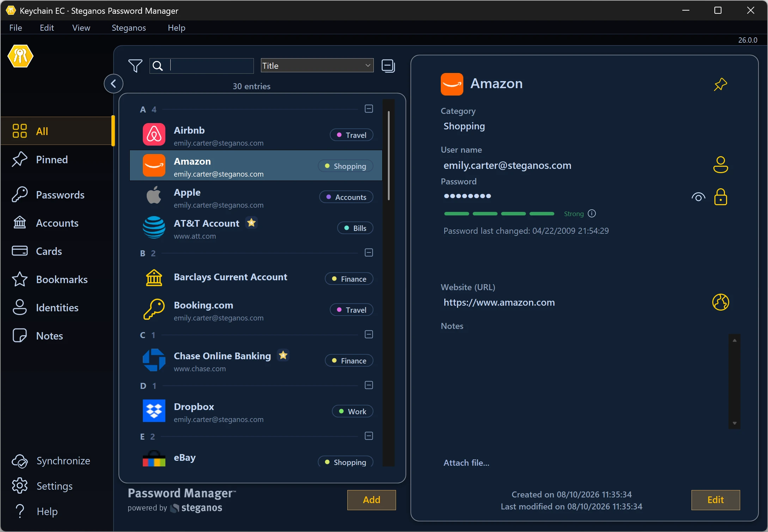Select the Bookmarks category
The width and height of the screenshot is (768, 532).
pyautogui.click(x=57, y=279)
